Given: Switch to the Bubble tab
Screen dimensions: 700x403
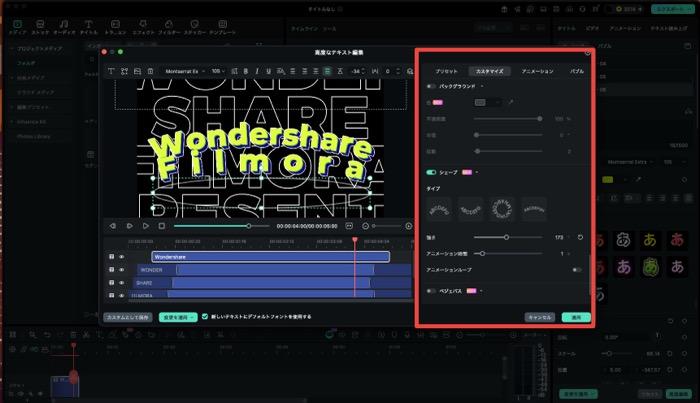Looking at the screenshot, I should [577, 71].
